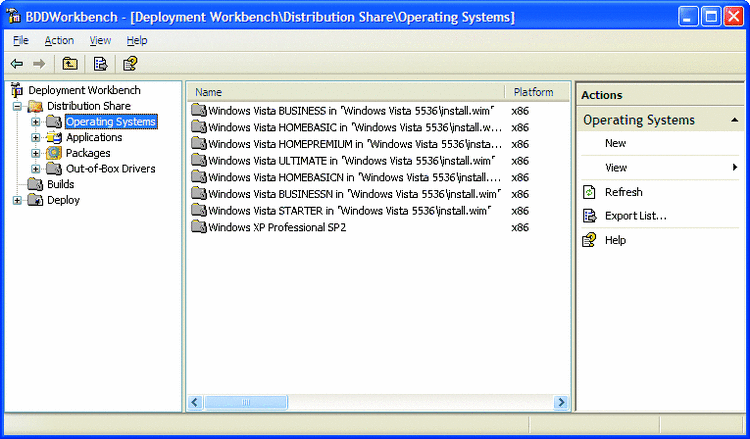Click the Forward arrow toolbar icon

[39, 64]
